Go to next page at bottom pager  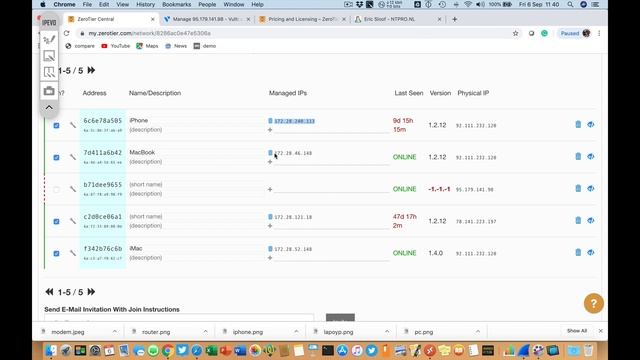(91, 292)
